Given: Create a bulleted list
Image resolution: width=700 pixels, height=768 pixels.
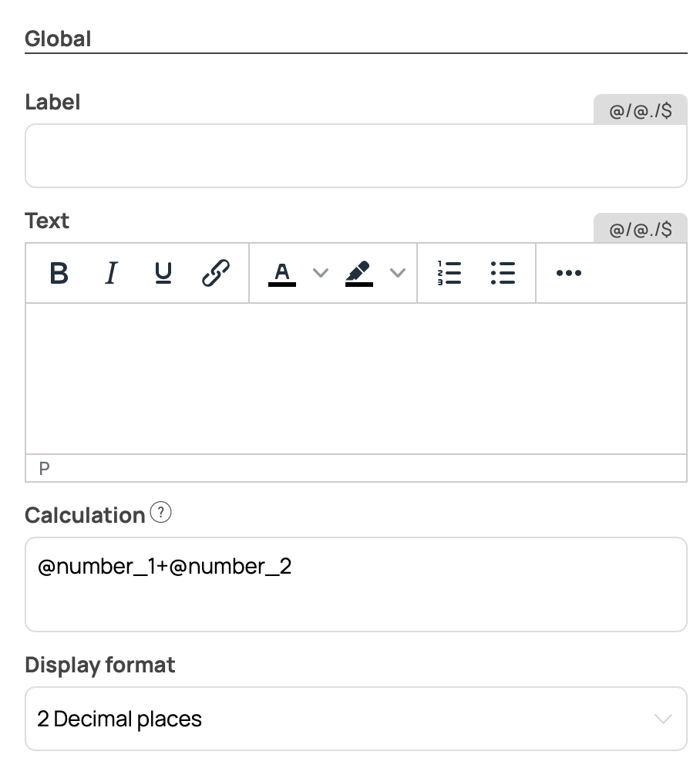Looking at the screenshot, I should 503,273.
